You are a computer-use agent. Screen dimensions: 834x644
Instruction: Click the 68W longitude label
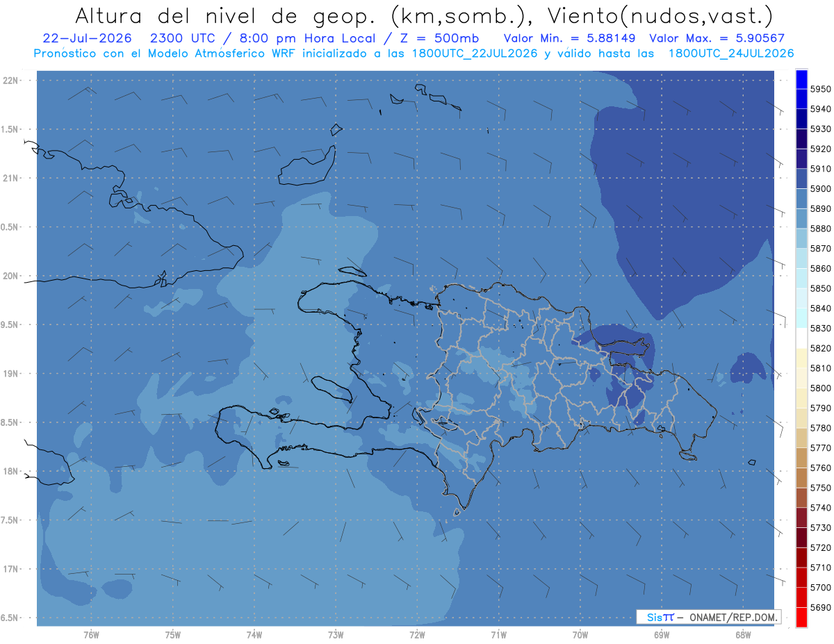742,634
